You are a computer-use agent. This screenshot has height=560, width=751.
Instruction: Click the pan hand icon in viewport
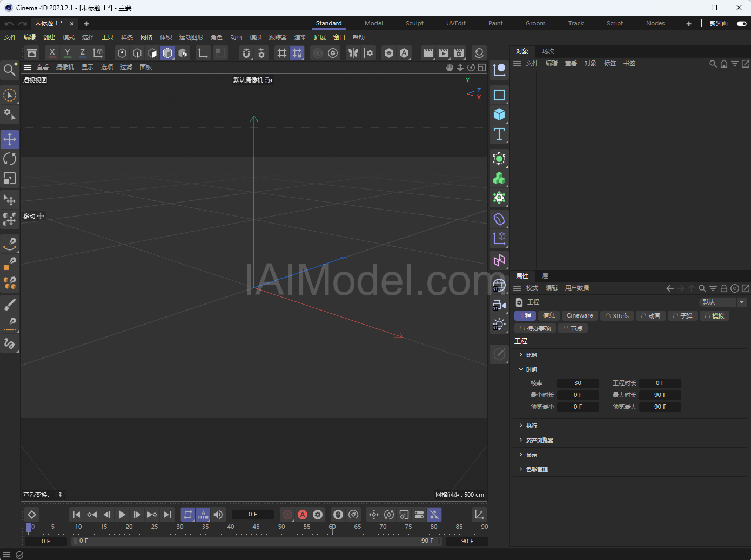[x=450, y=68]
